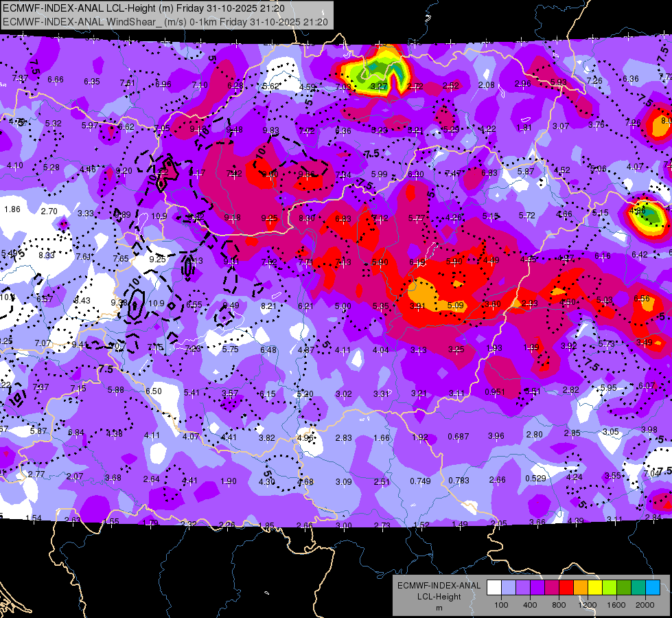The image size is (672, 618).
Task: Click the sky blue legend swatch
Action: [x=653, y=588]
